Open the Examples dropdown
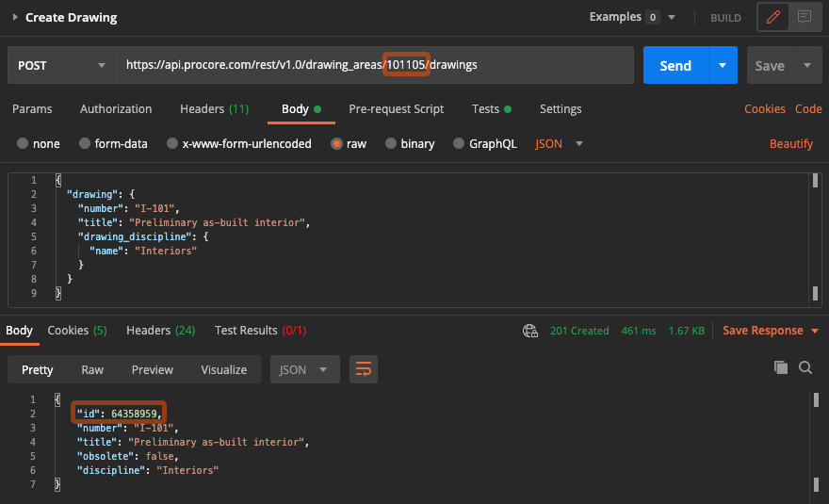This screenshot has width=829, height=504. 632,17
